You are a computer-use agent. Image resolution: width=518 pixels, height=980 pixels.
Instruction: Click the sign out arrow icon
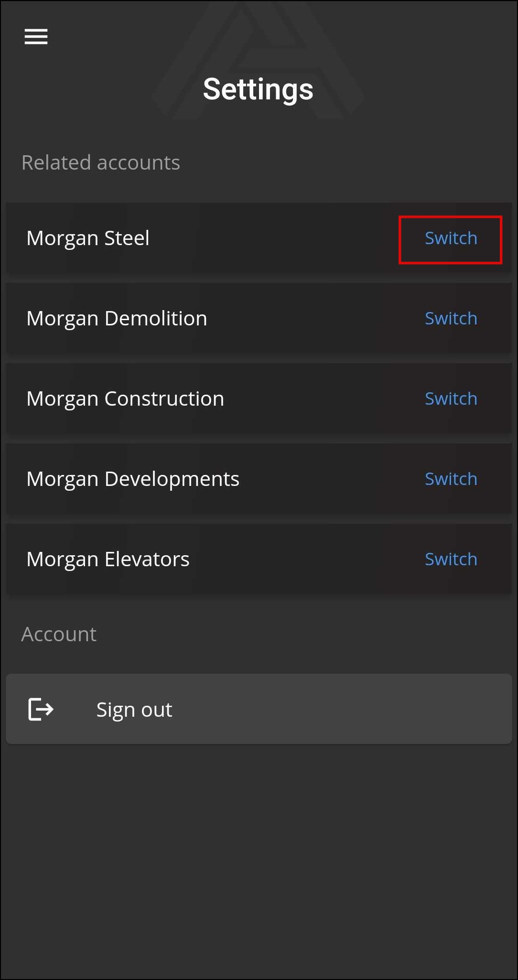pyautogui.click(x=41, y=709)
